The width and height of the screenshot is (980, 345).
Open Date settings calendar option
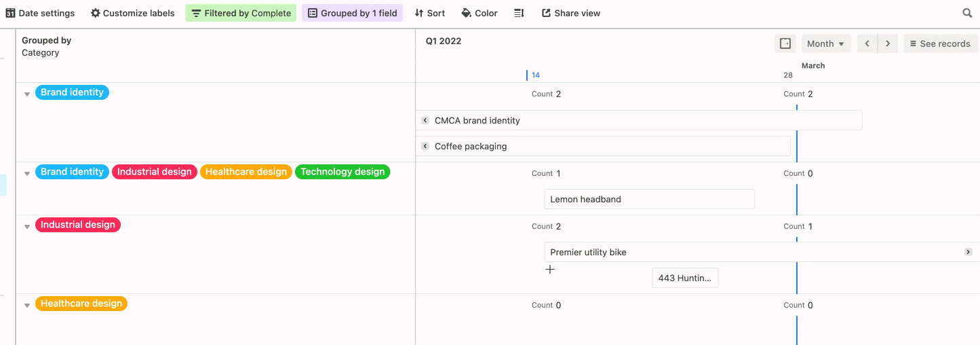click(x=40, y=13)
